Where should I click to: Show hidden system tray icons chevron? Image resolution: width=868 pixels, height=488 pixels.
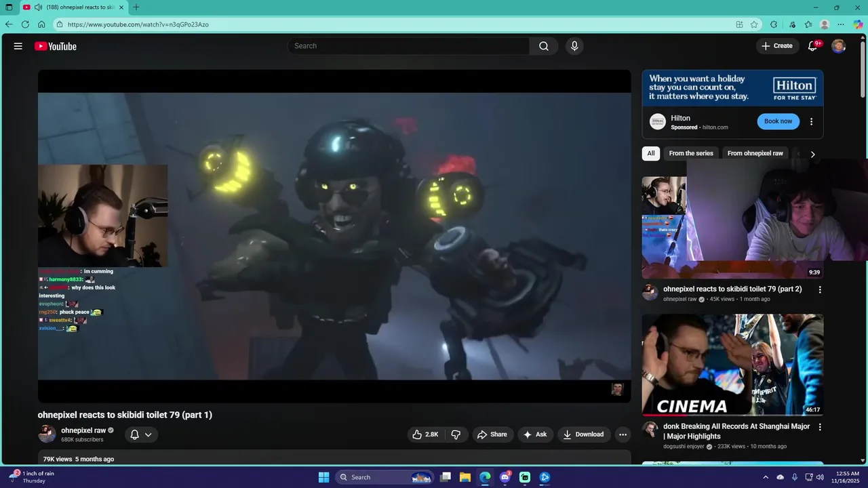coord(766,477)
